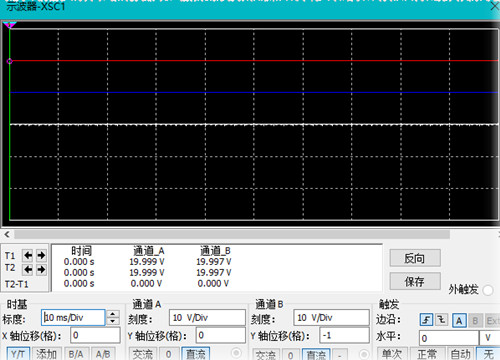This screenshot has width=500, height=360.
Task: Click the 时间 column header
Action: click(x=81, y=251)
